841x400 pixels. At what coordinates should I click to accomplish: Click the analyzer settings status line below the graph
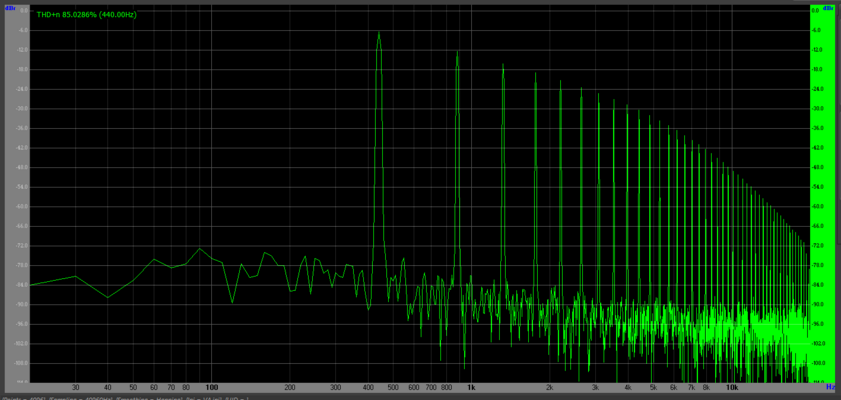point(127,398)
